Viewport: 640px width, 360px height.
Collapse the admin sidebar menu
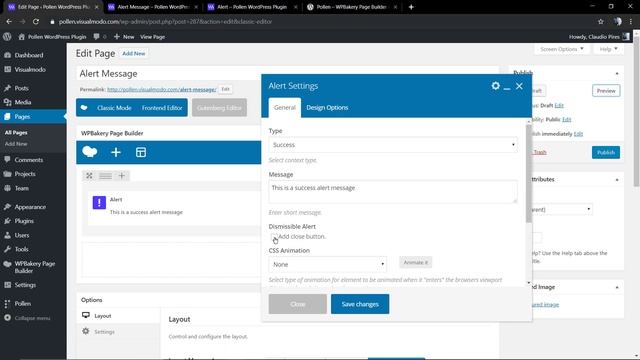pyautogui.click(x=33, y=318)
